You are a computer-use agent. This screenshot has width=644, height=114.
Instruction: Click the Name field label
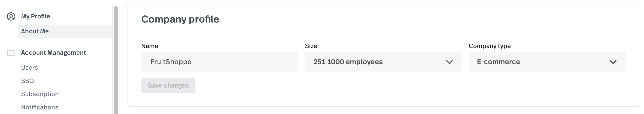(x=150, y=46)
